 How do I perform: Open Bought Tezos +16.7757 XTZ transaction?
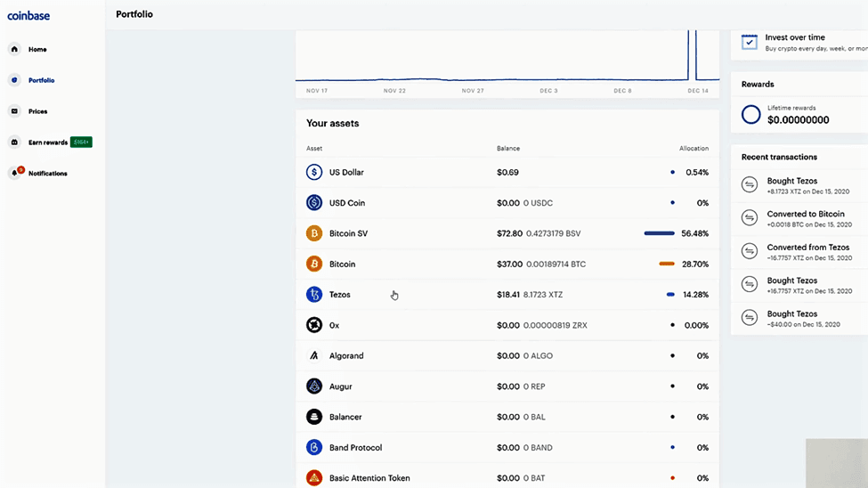point(799,285)
